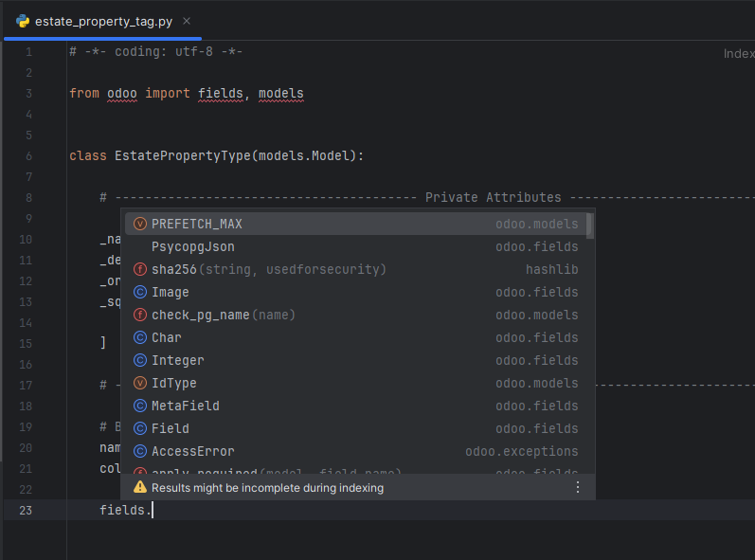Click line number 23 in gutter

click(26, 511)
